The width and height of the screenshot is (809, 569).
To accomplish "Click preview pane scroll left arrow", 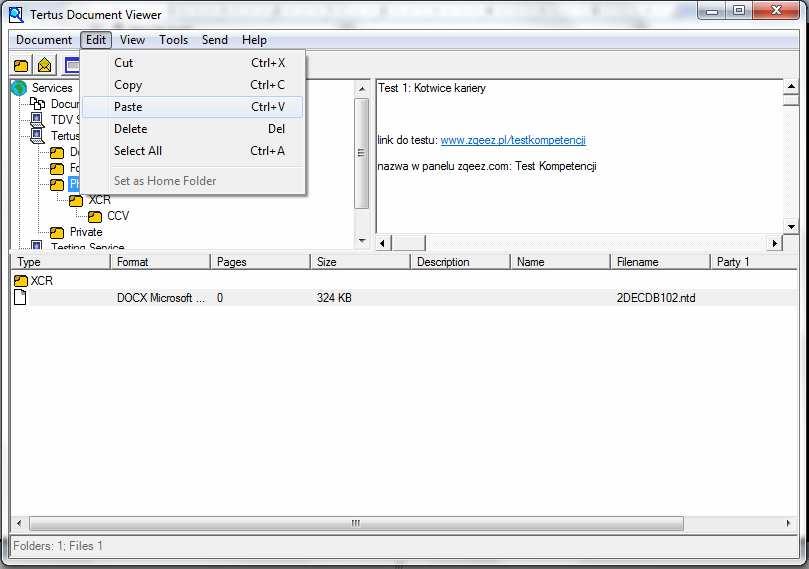I will click(x=382, y=243).
